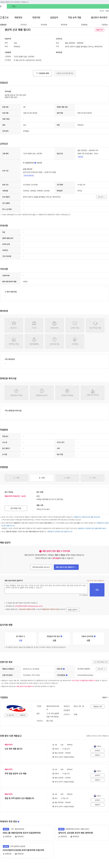
Task: Open the 신규 관리 채용 합니다 posting
Action: click(14, 749)
